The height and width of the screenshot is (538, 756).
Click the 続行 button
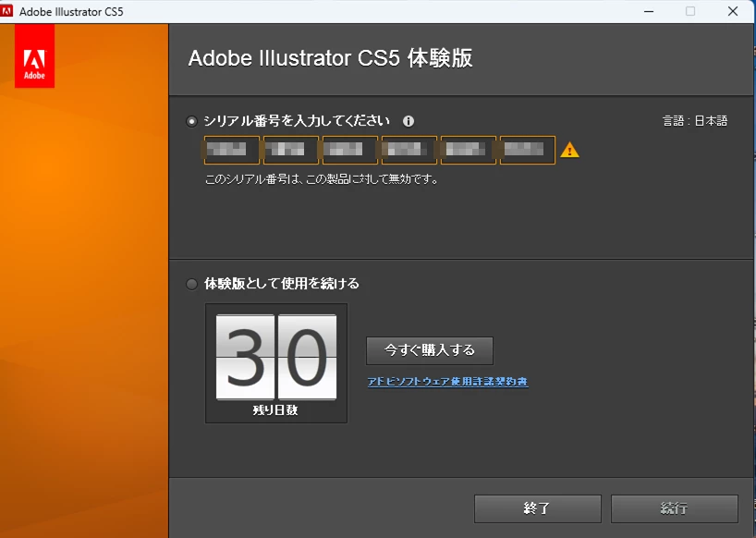[675, 508]
